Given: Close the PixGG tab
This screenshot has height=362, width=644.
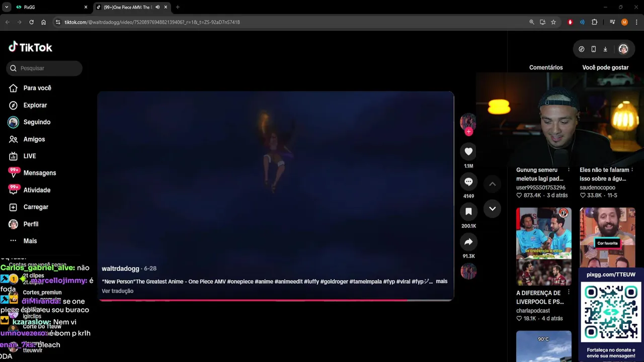Looking at the screenshot, I should pyautogui.click(x=86, y=7).
